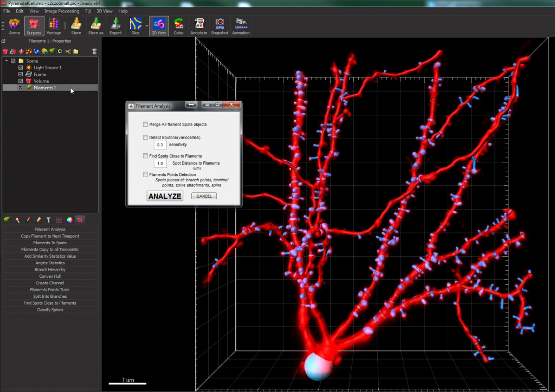The height and width of the screenshot is (392, 555).
Task: Run Convex Hull tool
Action: click(x=50, y=276)
